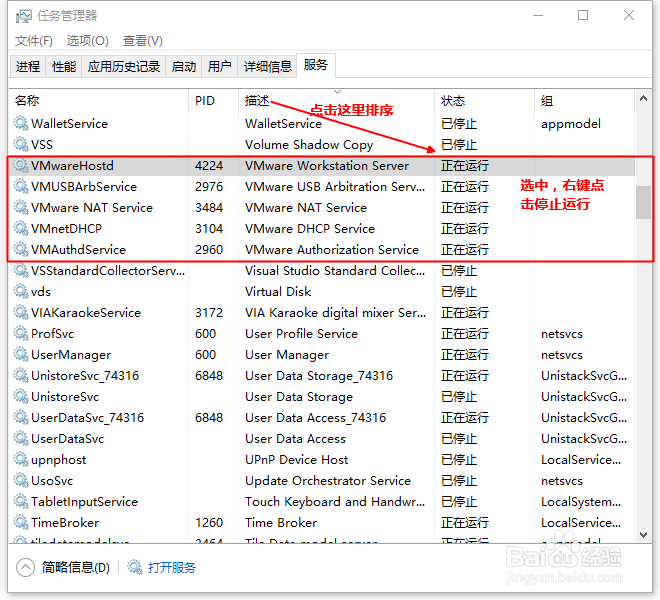Open the 文件(F) menu
660x600 pixels.
tap(34, 41)
